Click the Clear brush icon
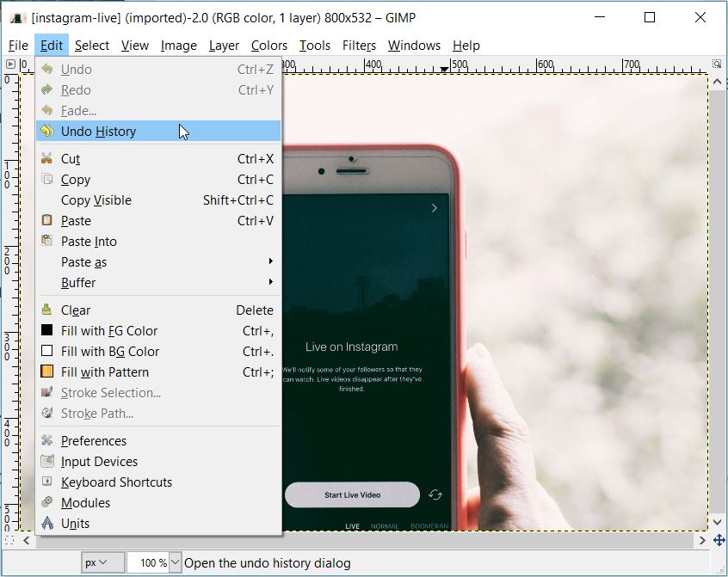 pyautogui.click(x=46, y=310)
